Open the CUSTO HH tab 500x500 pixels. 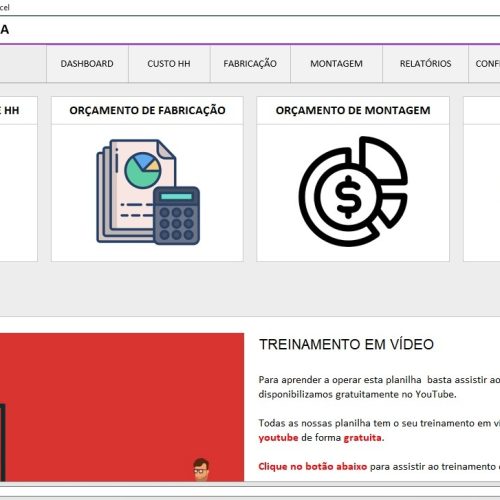169,63
